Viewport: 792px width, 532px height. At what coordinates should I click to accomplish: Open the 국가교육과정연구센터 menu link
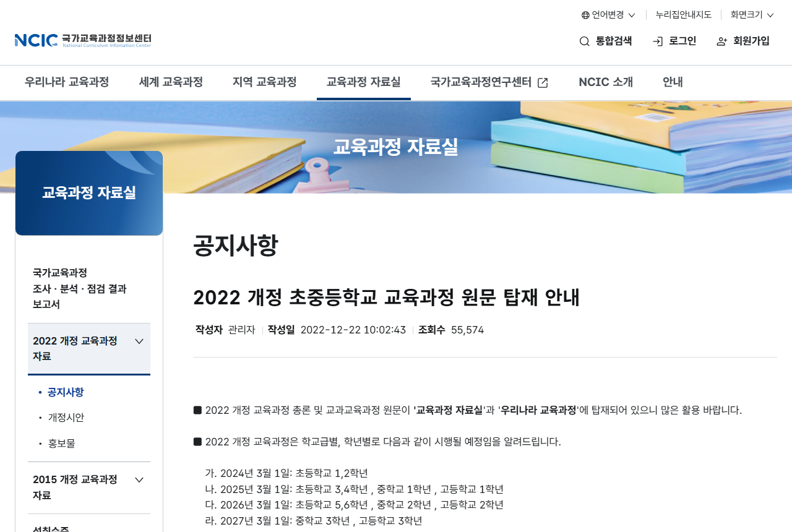pos(481,82)
